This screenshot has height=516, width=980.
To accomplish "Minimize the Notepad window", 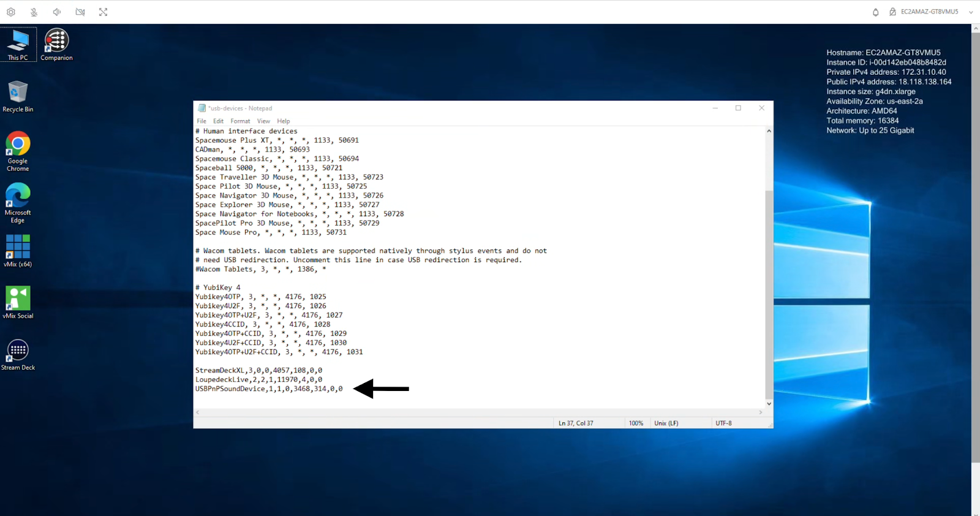I will [x=715, y=108].
